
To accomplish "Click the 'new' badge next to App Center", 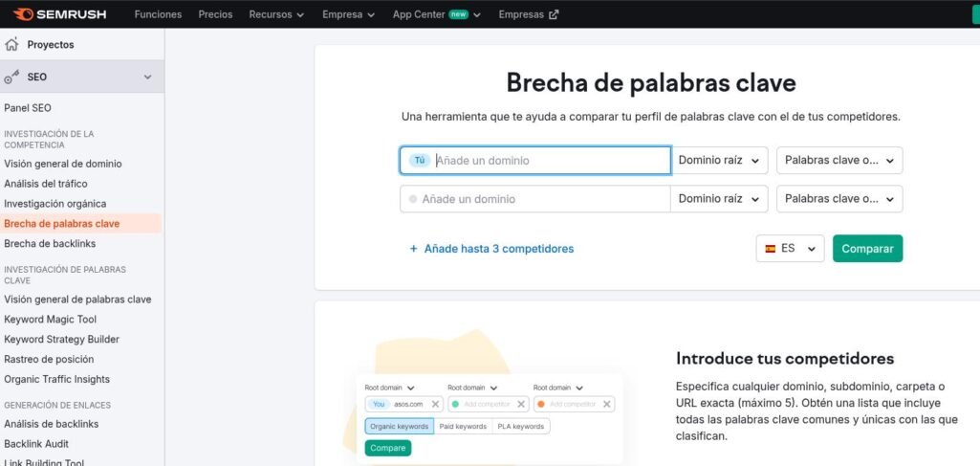I will [x=457, y=15].
